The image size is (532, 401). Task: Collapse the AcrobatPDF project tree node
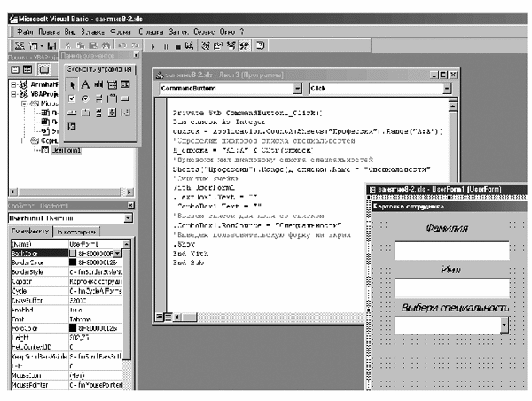(x=13, y=84)
